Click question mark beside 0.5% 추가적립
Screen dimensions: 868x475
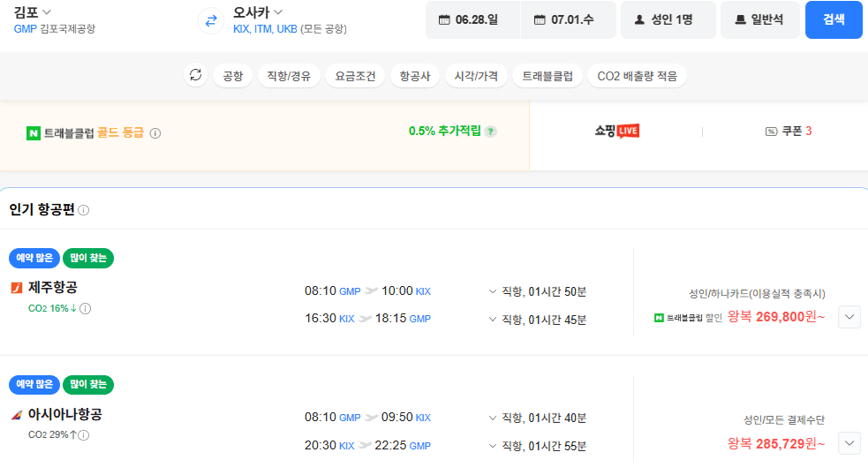(490, 132)
